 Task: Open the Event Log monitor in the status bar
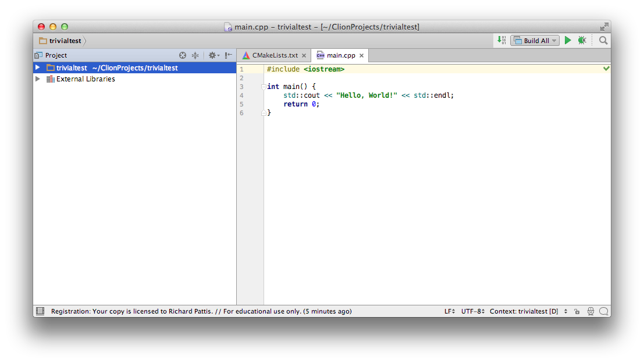point(603,311)
